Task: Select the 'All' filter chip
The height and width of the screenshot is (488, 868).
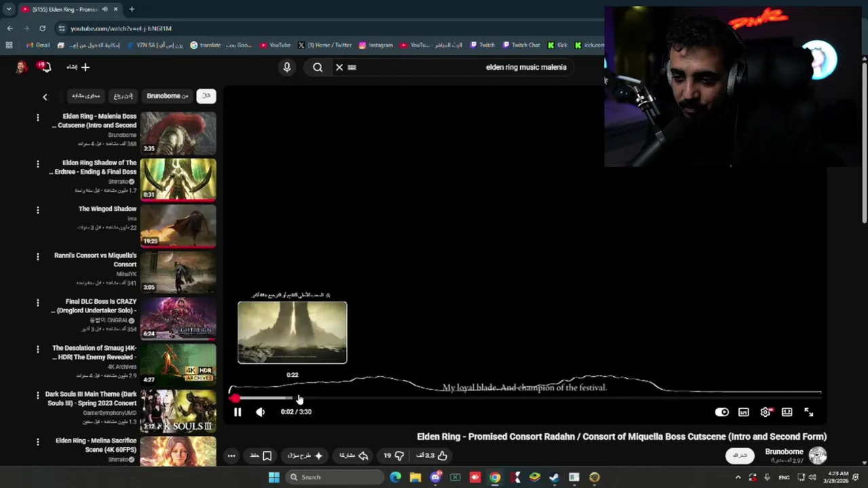Action: click(x=206, y=96)
